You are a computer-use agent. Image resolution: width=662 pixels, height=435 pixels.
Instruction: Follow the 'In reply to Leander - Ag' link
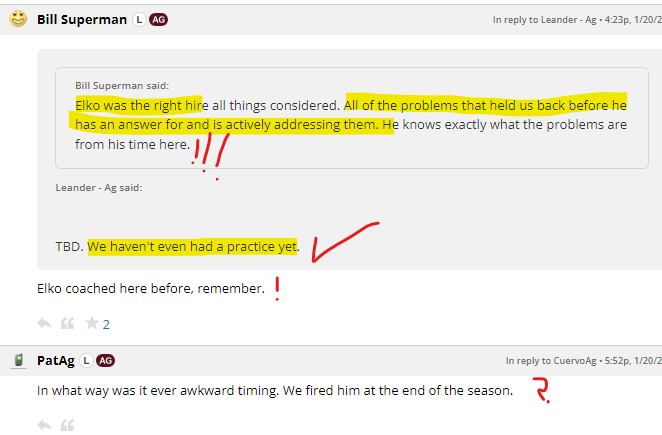(545, 20)
